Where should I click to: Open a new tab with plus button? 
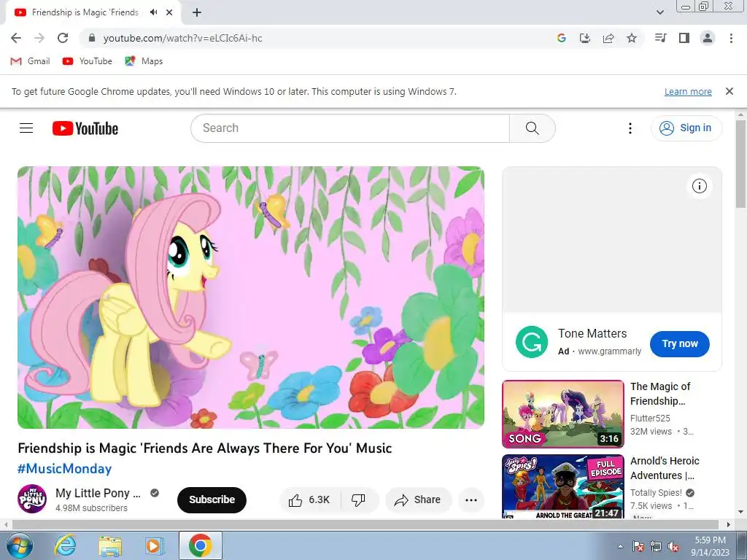197,12
